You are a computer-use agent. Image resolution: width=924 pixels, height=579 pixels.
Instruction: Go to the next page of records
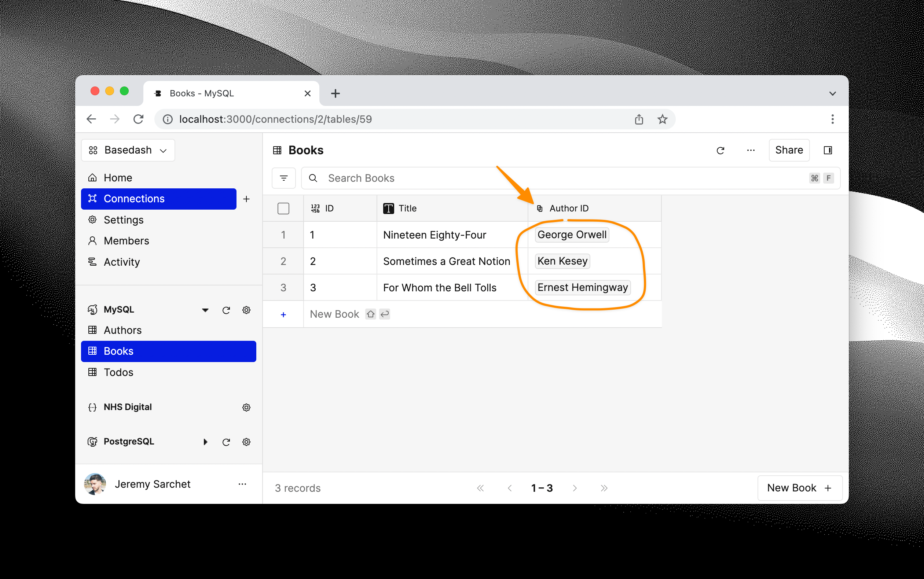pos(575,488)
